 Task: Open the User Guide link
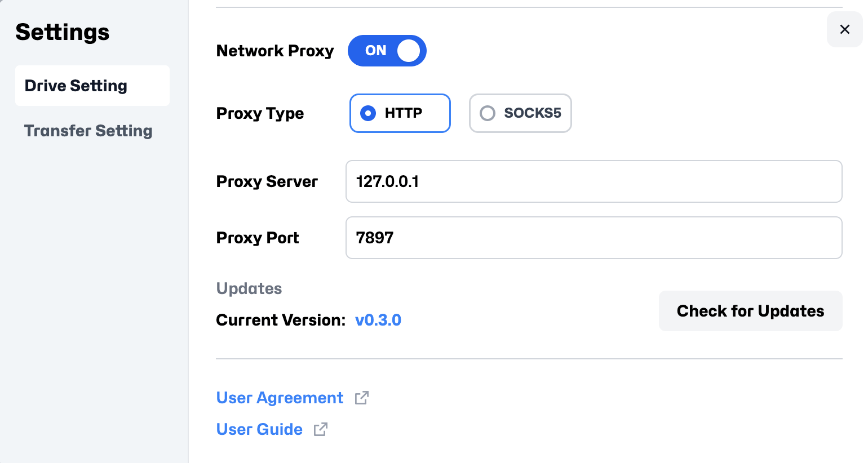pos(259,429)
